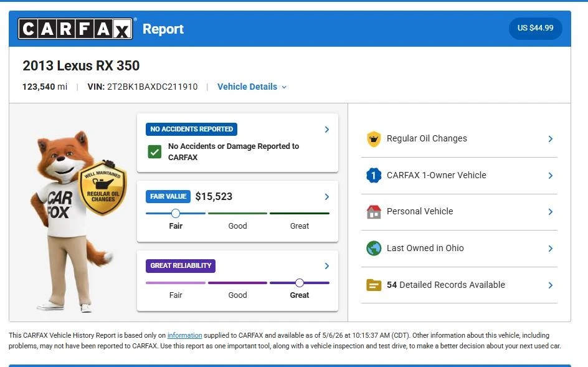This screenshot has height=367, width=588.
Task: Open the Fair Value card arrow
Action: (326, 197)
